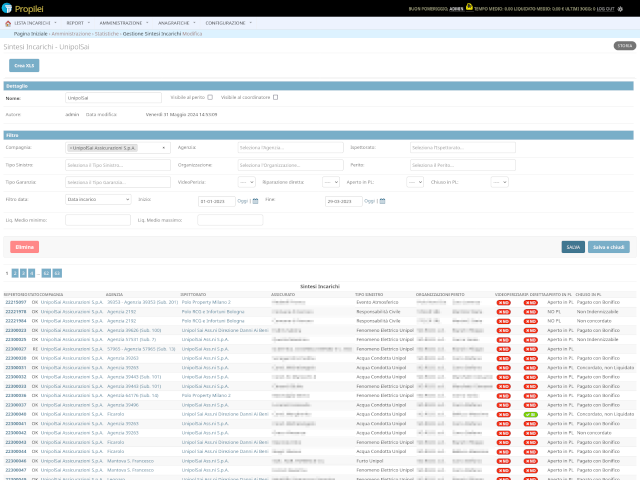
Task: Open the Report menu
Action: pos(78,23)
